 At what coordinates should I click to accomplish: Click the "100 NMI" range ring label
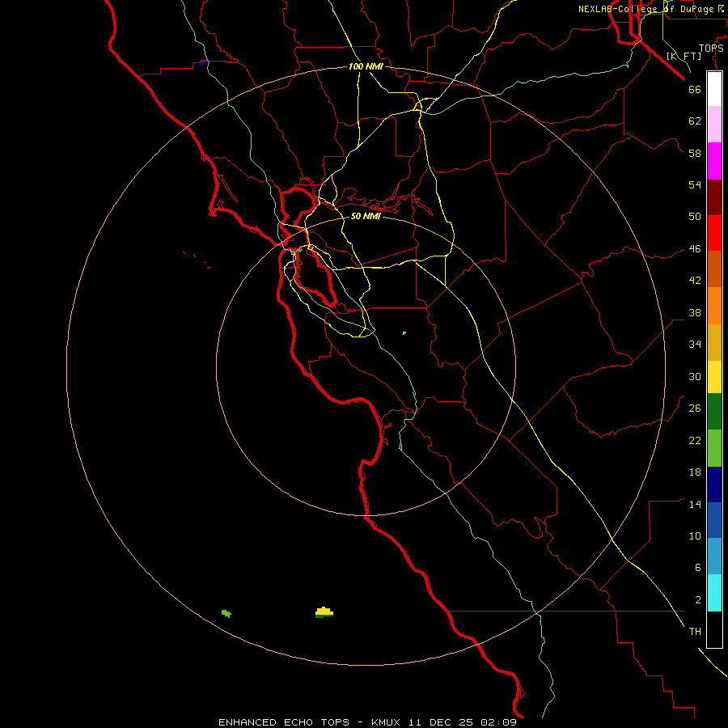(x=366, y=67)
